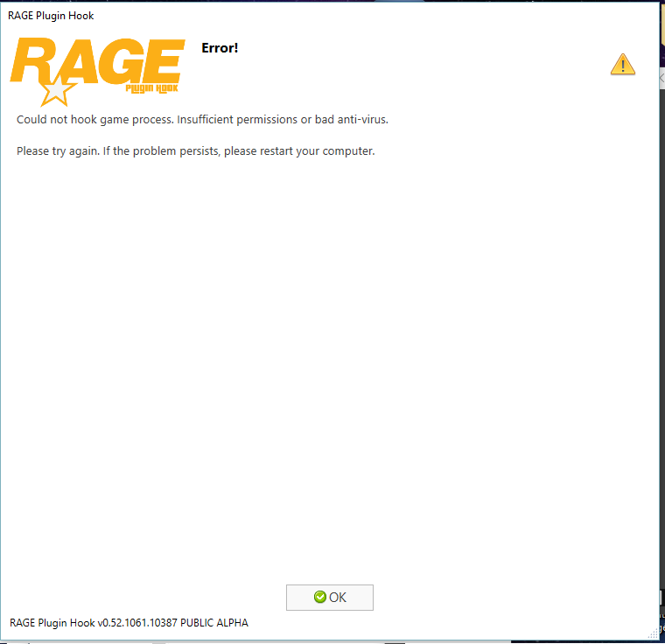Screen dimensions: 665x644
Task: Click the resize grip in window corner
Action: [653, 633]
